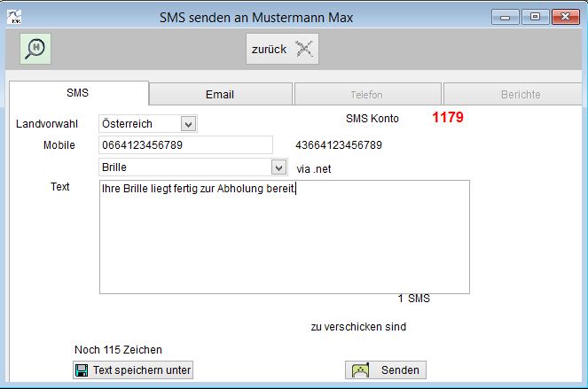588x389 pixels.
Task: Focus the Mobile number input field
Action: (185, 145)
